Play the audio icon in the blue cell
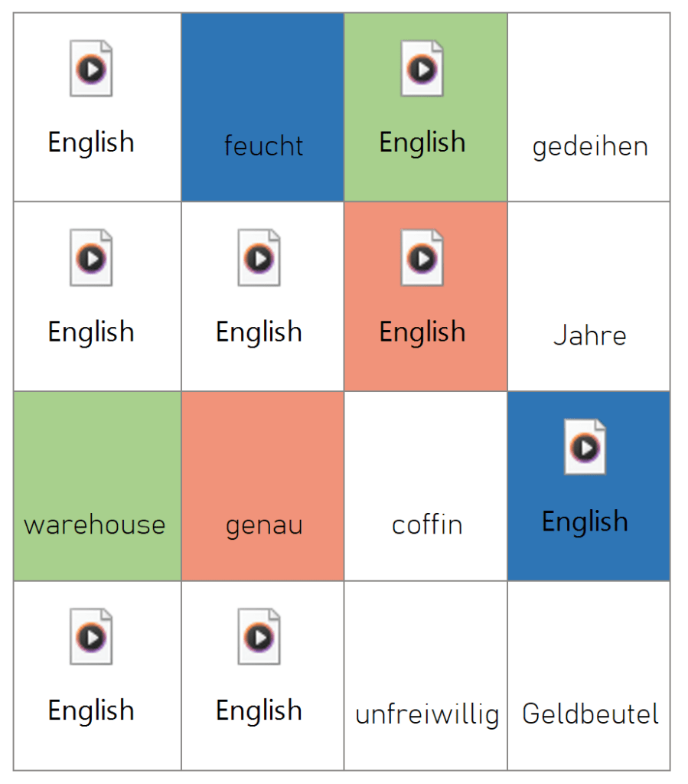 coord(585,447)
